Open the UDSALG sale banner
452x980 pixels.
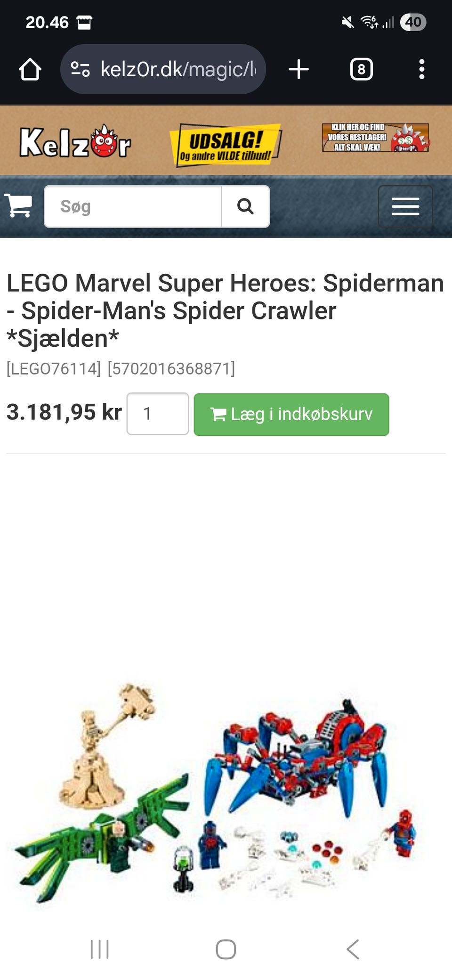(226, 145)
